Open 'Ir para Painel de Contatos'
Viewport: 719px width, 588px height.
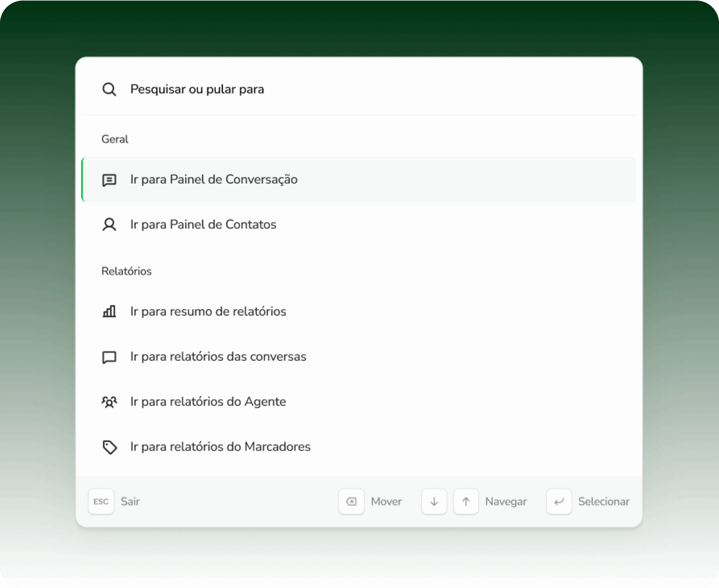pos(203,225)
